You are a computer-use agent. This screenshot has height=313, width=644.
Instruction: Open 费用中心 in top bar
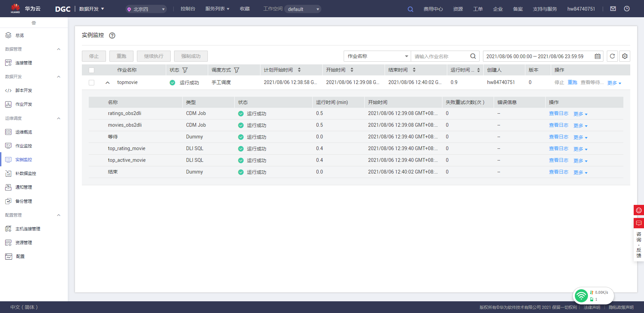(433, 9)
